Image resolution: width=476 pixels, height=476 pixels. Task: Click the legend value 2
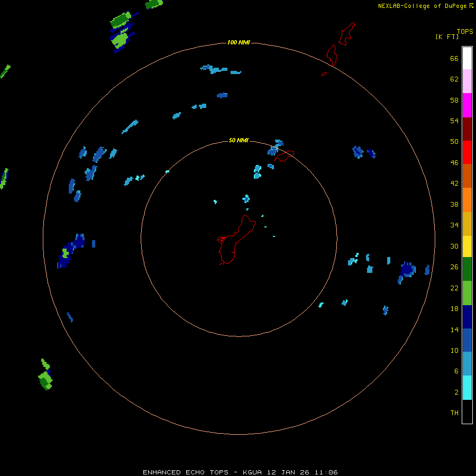pyautogui.click(x=456, y=392)
